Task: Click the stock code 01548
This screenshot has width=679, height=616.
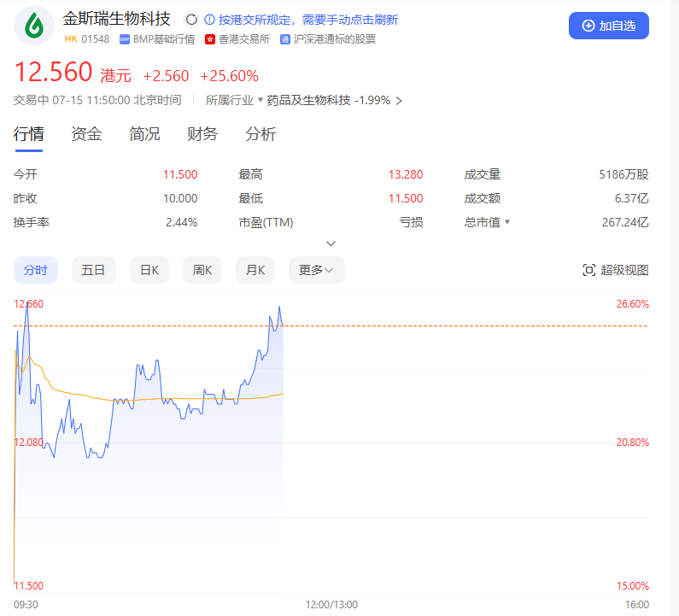Action: [x=96, y=39]
